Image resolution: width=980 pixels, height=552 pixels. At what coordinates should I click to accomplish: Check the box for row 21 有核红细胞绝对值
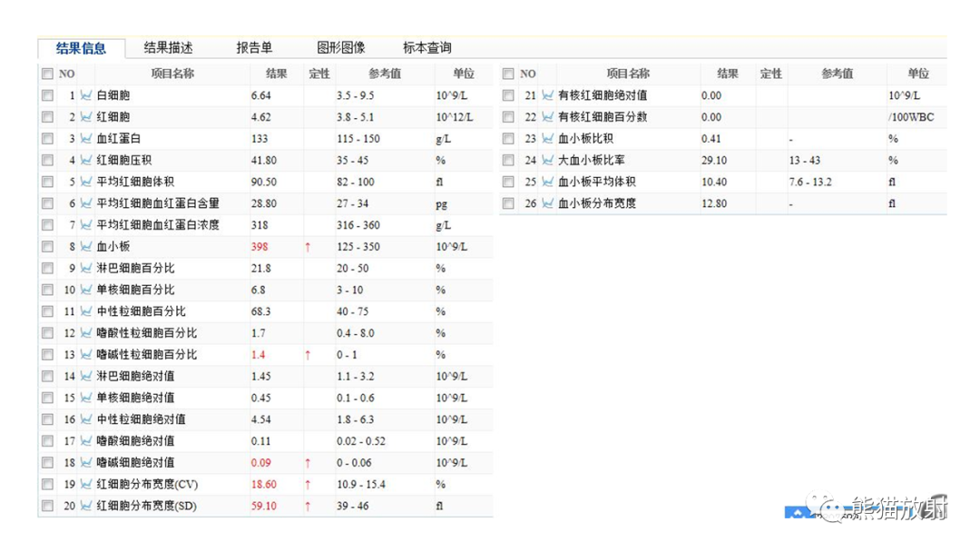click(508, 95)
